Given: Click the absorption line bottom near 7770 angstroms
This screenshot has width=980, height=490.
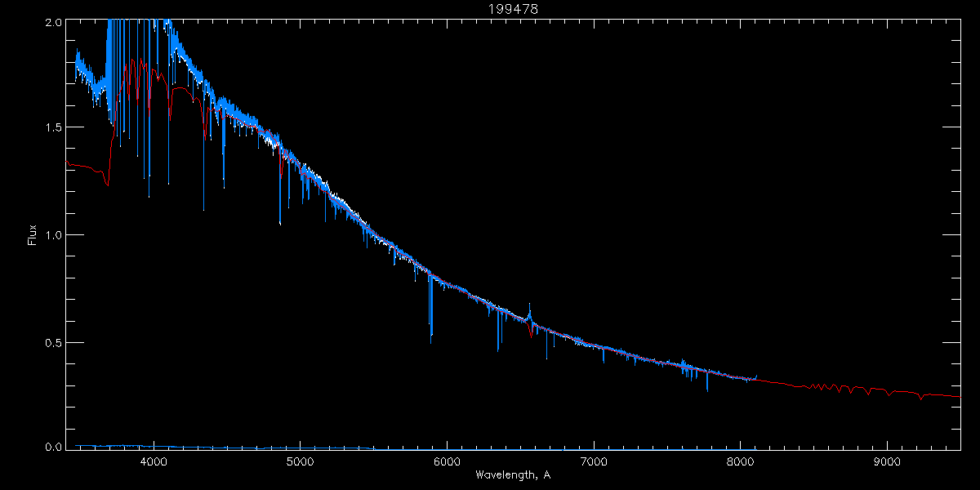Looking at the screenshot, I should click(707, 390).
